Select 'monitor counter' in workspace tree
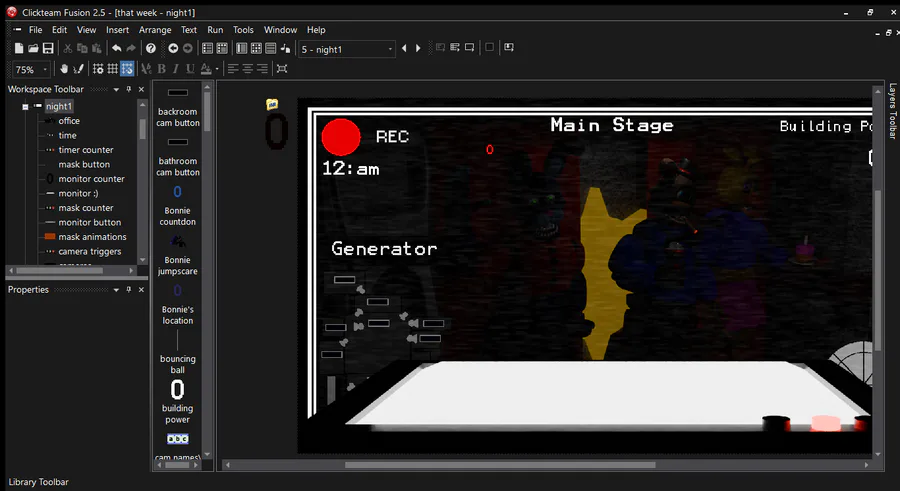Image resolution: width=900 pixels, height=491 pixels. [91, 179]
